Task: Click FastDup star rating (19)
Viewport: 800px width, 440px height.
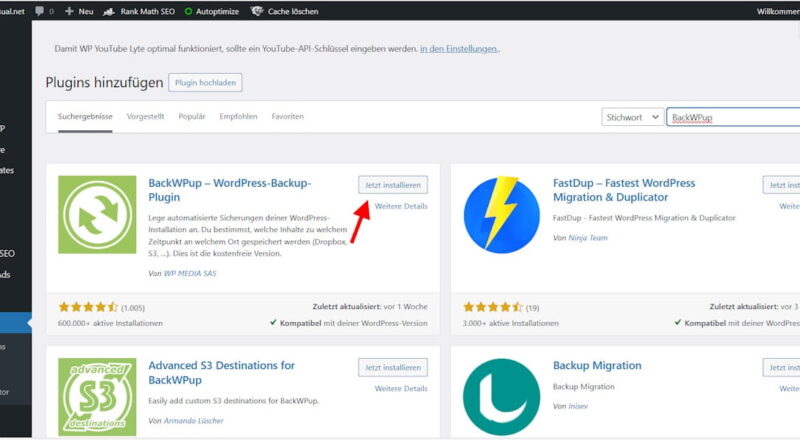Action: [x=501, y=307]
